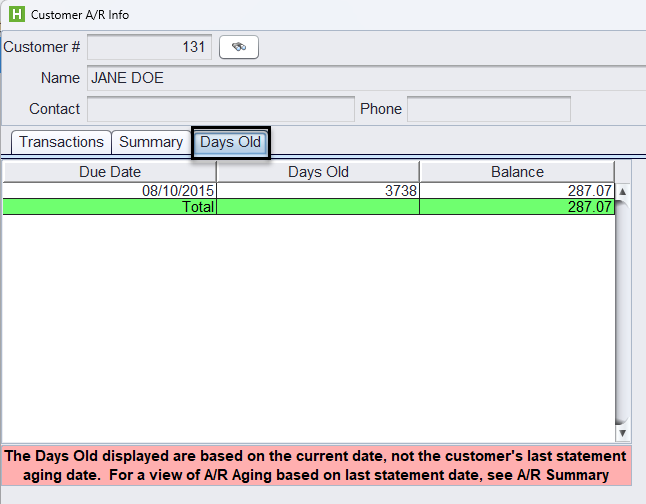Screen dimensions: 646x504
Task: Select the 08/10/2015 due date cell
Action: pos(110,190)
